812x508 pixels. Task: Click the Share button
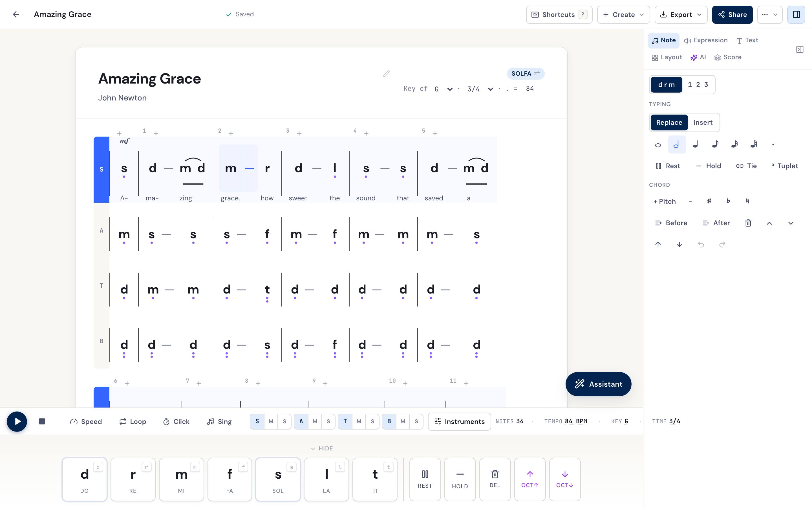732,14
